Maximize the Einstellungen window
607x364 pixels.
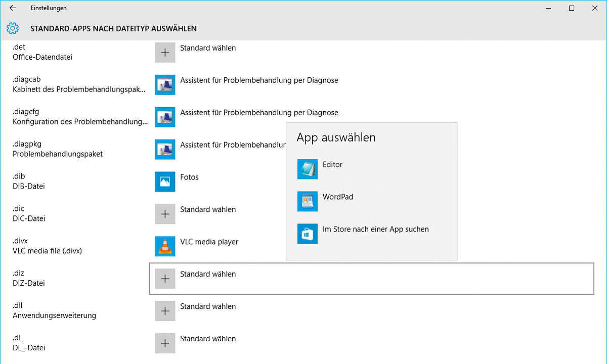point(572,8)
